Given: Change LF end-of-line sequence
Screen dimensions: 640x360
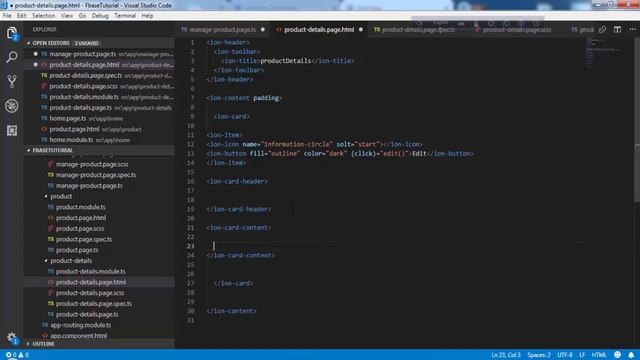Looking at the screenshot, I should (x=582, y=355).
